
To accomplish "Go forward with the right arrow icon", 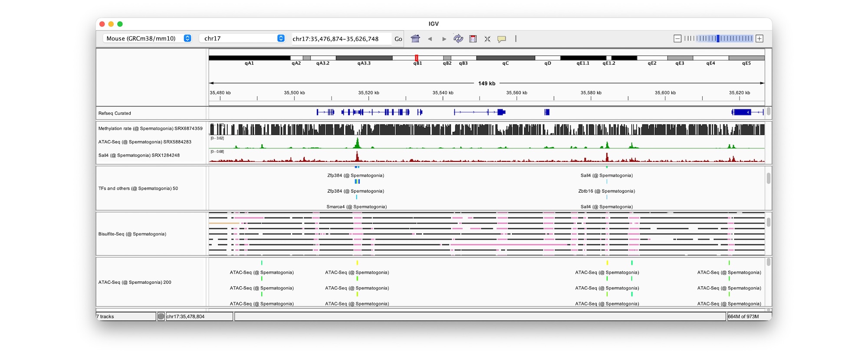I will coord(444,39).
